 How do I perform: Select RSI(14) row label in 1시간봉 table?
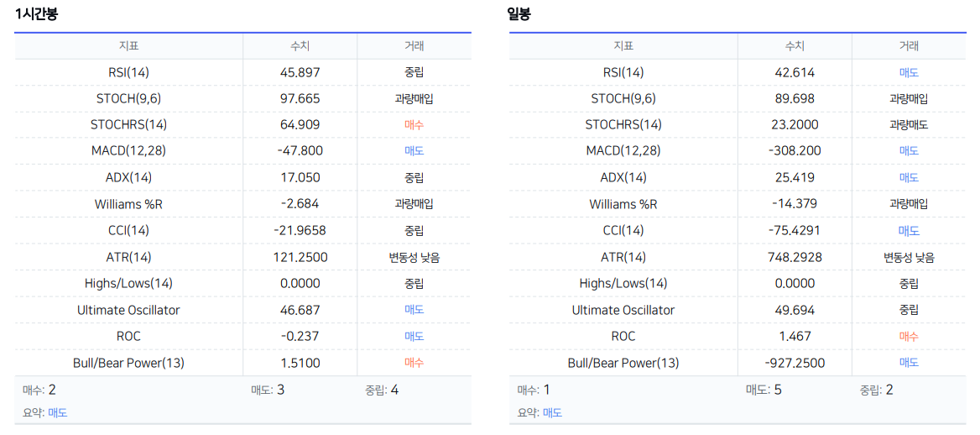tap(128, 72)
